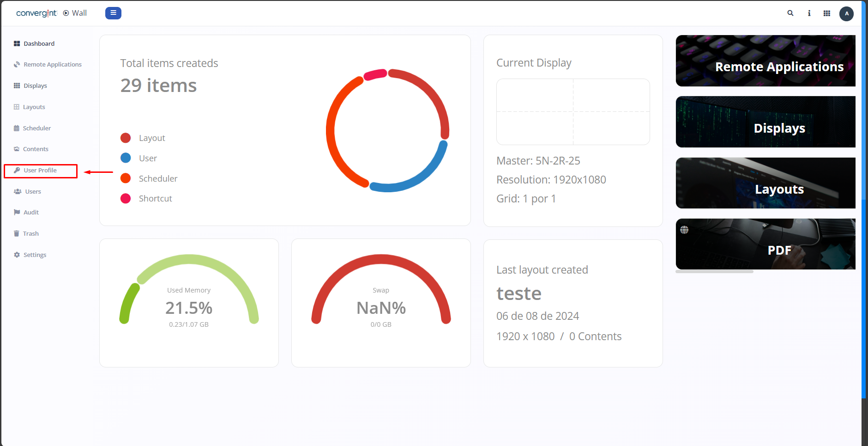Click the info icon in the header
Image resolution: width=868 pixels, height=446 pixels.
point(809,13)
